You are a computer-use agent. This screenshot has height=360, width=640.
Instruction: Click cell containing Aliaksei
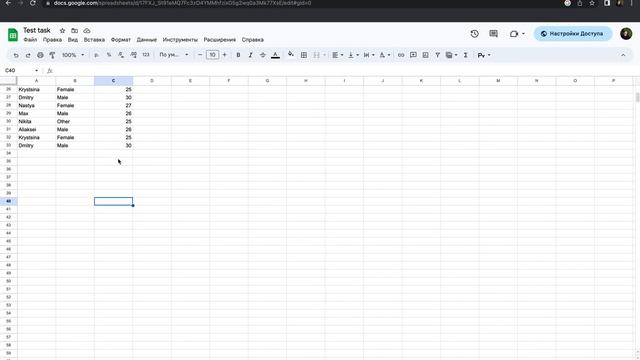pos(36,130)
